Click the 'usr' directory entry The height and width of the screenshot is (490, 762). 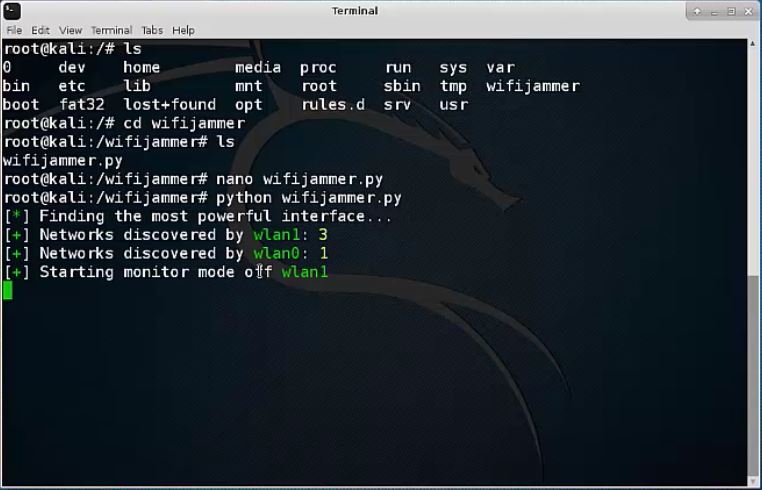453,105
